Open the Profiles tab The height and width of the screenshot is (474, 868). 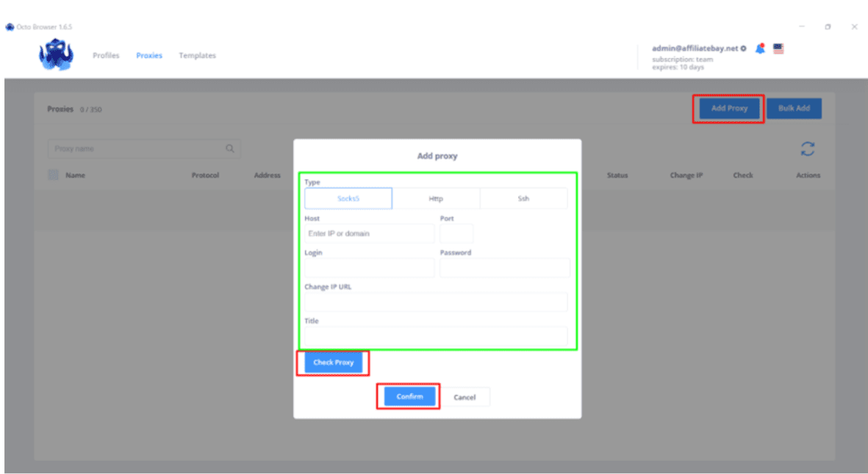point(106,56)
